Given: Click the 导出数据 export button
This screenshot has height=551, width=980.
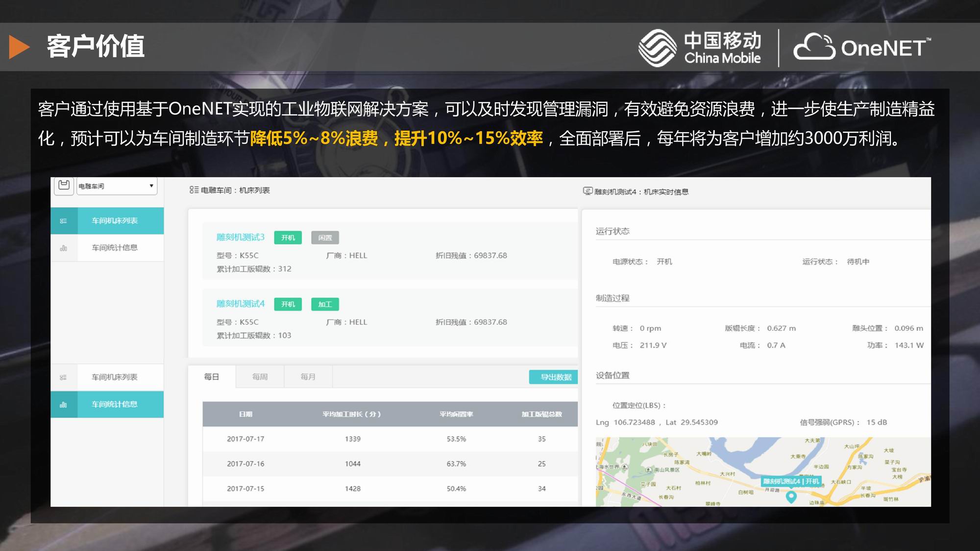Looking at the screenshot, I should click(x=555, y=377).
